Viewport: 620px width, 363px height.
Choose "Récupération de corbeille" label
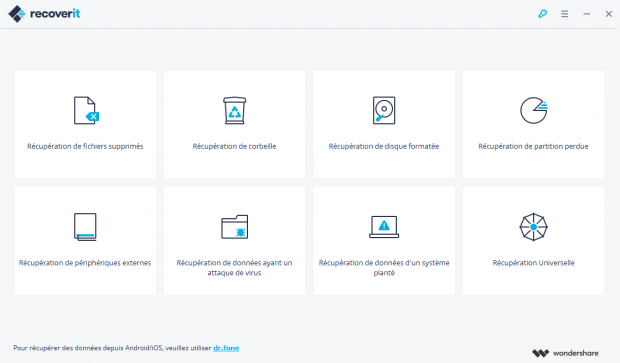[234, 146]
